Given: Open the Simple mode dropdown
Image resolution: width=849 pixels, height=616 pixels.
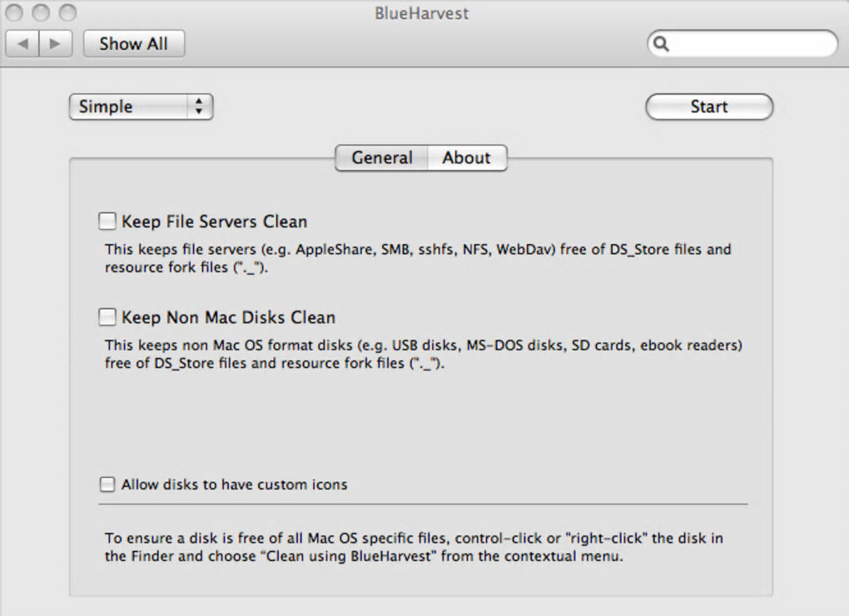Looking at the screenshot, I should (140, 107).
